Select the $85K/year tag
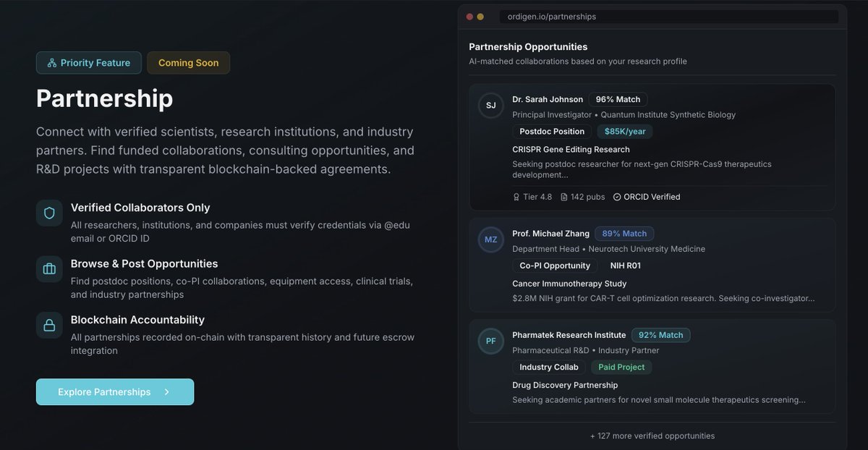868x450 pixels. tap(625, 132)
